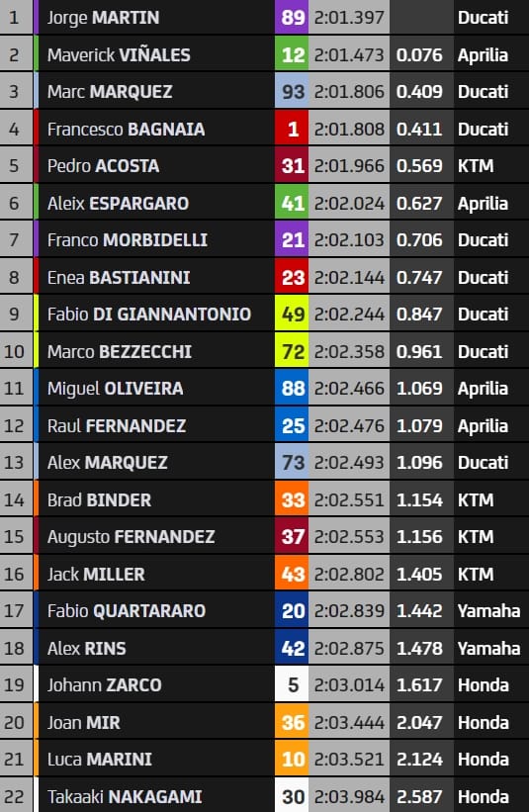Click Yamaha label in Alex RINS row
Image resolution: width=529 pixels, height=812 pixels.
click(488, 649)
